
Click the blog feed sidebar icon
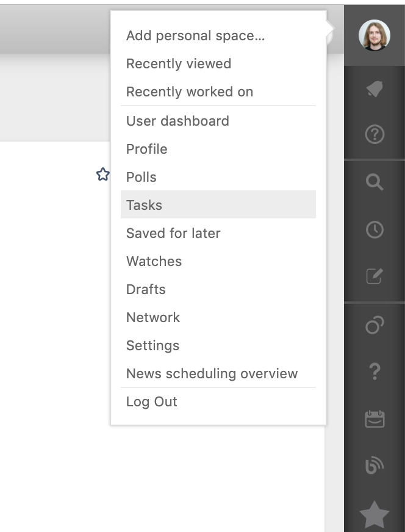pyautogui.click(x=374, y=466)
